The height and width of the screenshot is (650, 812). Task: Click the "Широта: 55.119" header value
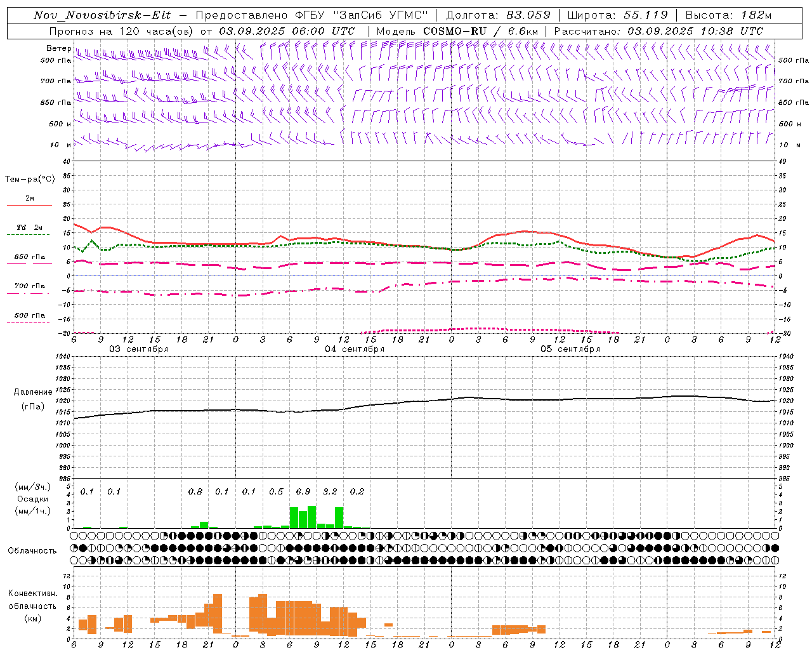[x=617, y=15]
